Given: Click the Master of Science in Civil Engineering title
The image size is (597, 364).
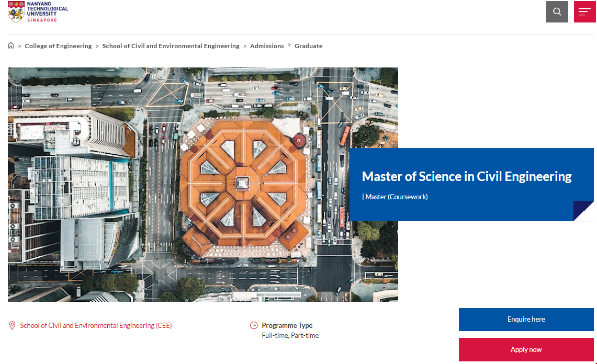Looking at the screenshot, I should point(466,176).
